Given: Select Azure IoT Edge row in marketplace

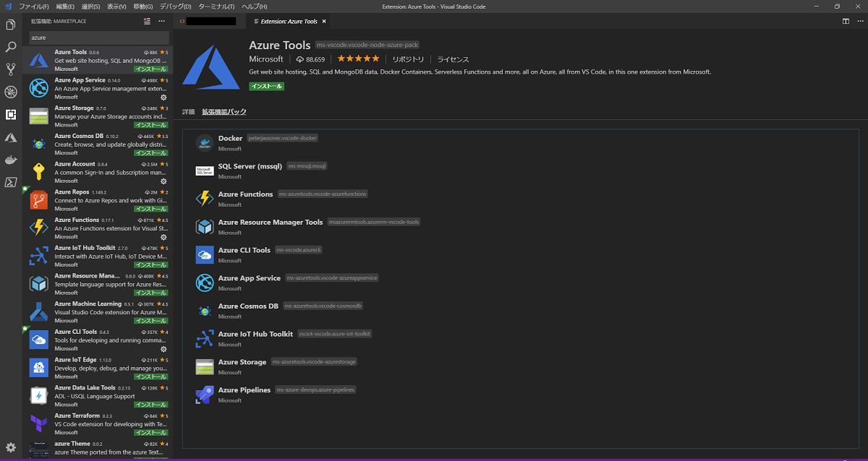Looking at the screenshot, I should click(x=98, y=368).
